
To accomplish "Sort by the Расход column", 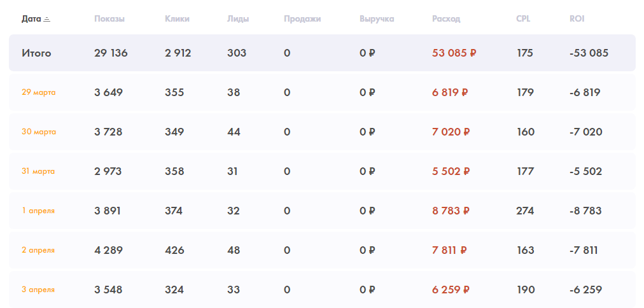I will (446, 19).
